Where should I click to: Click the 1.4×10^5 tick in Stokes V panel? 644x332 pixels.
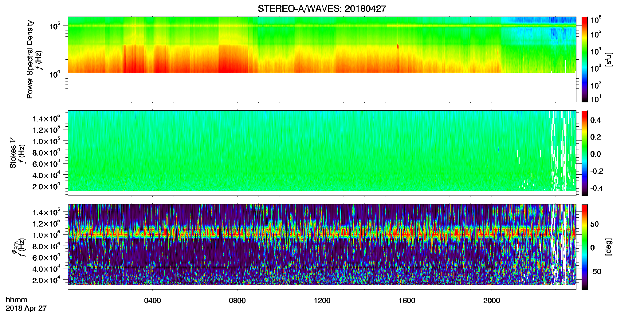[x=46, y=118]
